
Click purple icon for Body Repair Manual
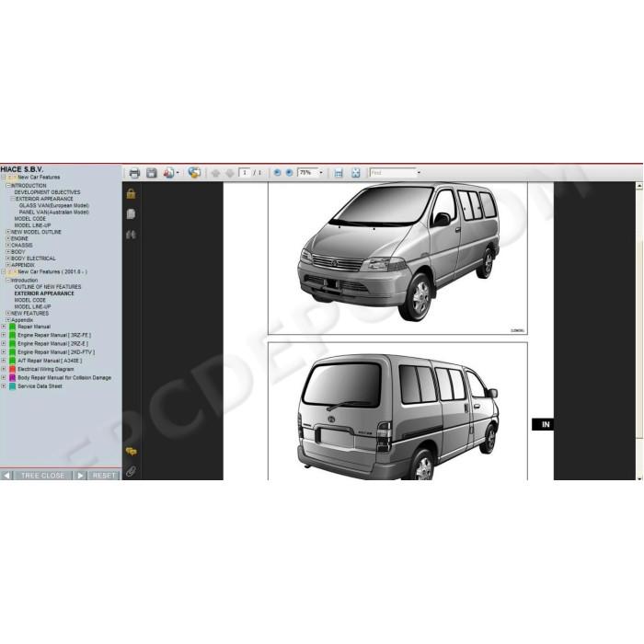pos(12,378)
